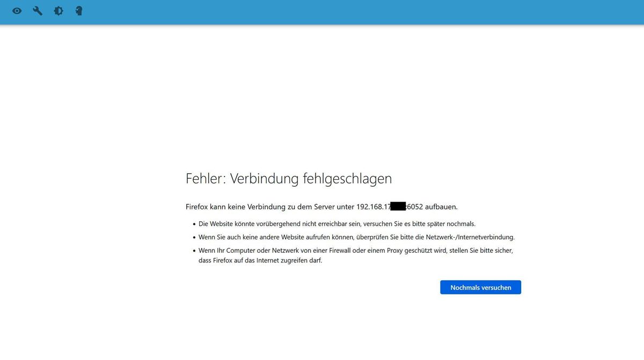644x360 pixels.
Task: Click the eye icon in the blue header
Action: tap(17, 11)
